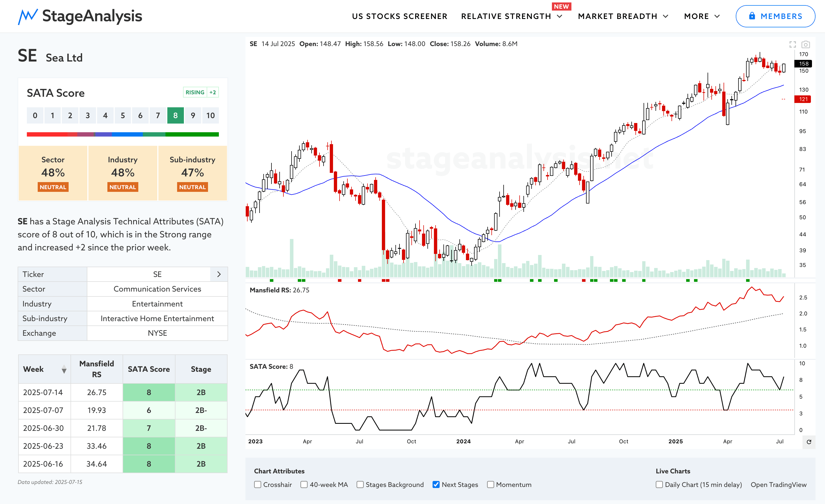Expand the Relative Strength dropdown

point(511,16)
